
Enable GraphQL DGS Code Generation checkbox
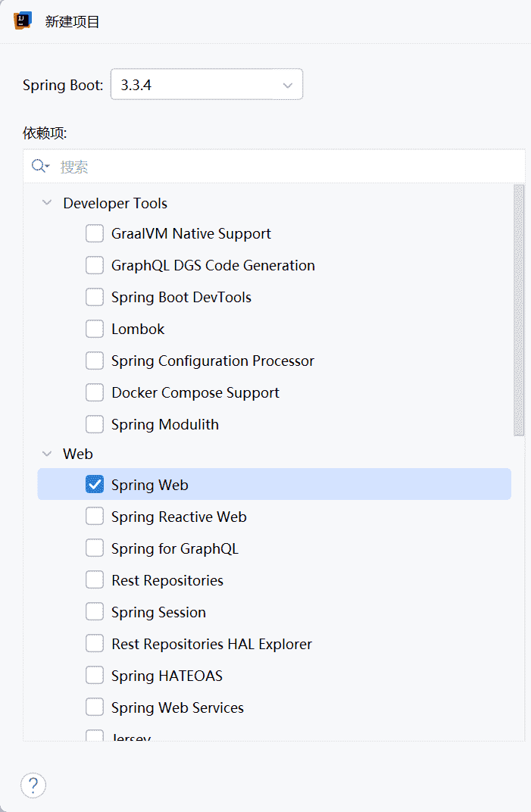coord(95,265)
